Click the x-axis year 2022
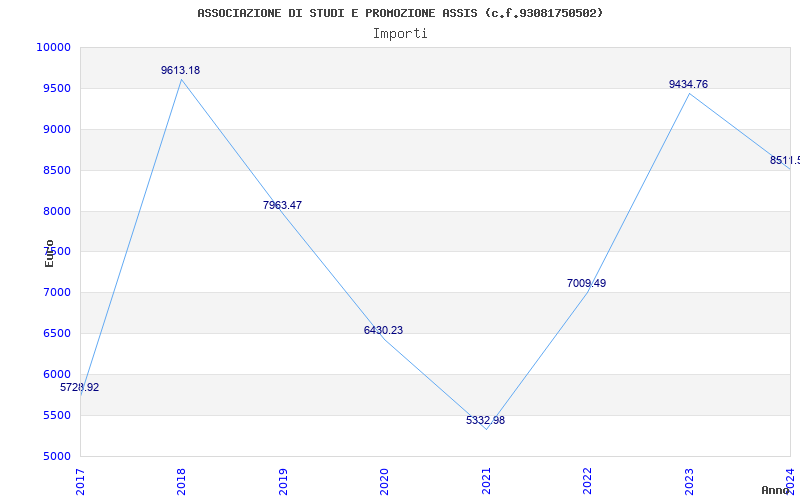 (587, 481)
